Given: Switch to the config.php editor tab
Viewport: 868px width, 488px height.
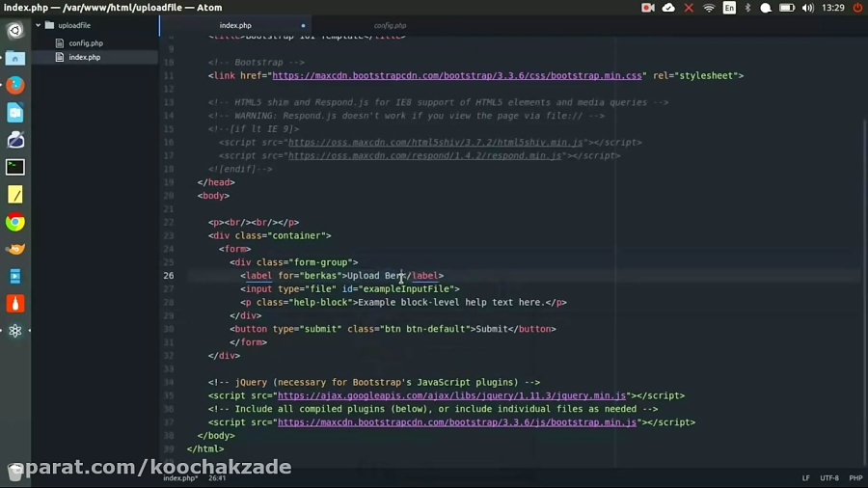Looking at the screenshot, I should pos(390,25).
